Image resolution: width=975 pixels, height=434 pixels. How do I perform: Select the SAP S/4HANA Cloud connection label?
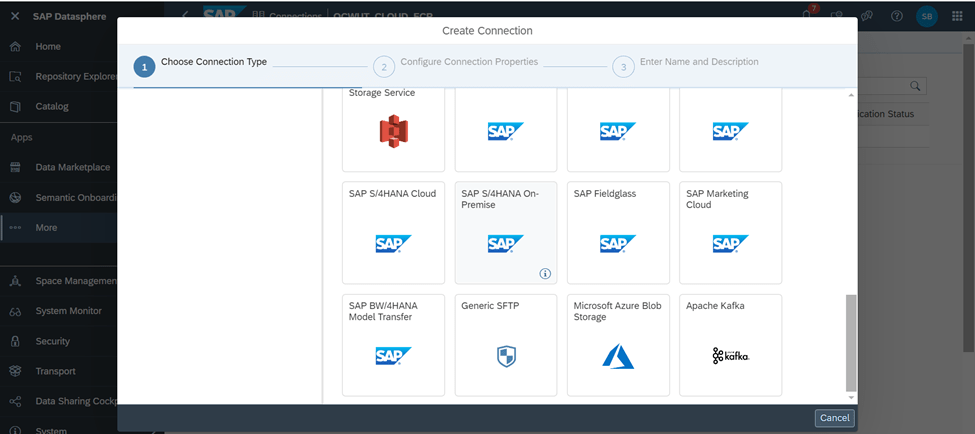point(392,193)
